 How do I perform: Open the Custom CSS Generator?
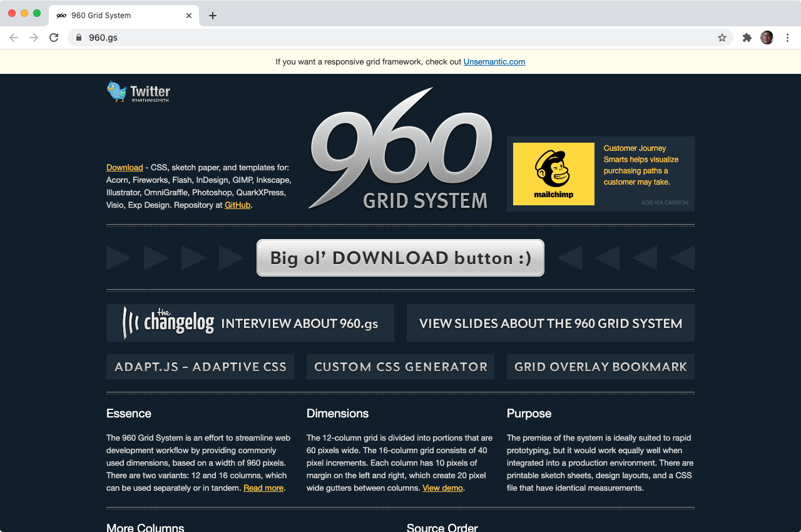(x=400, y=367)
